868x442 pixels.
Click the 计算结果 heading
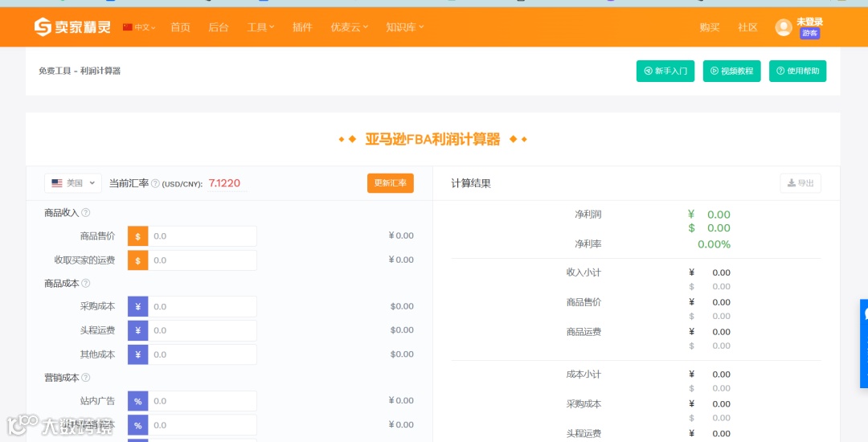pyautogui.click(x=471, y=183)
